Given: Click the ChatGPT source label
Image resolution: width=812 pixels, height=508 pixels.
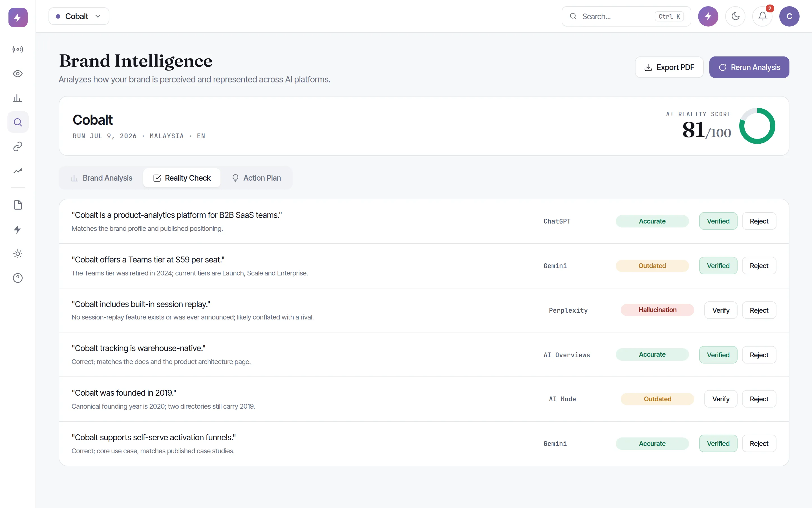Looking at the screenshot, I should (x=557, y=221).
